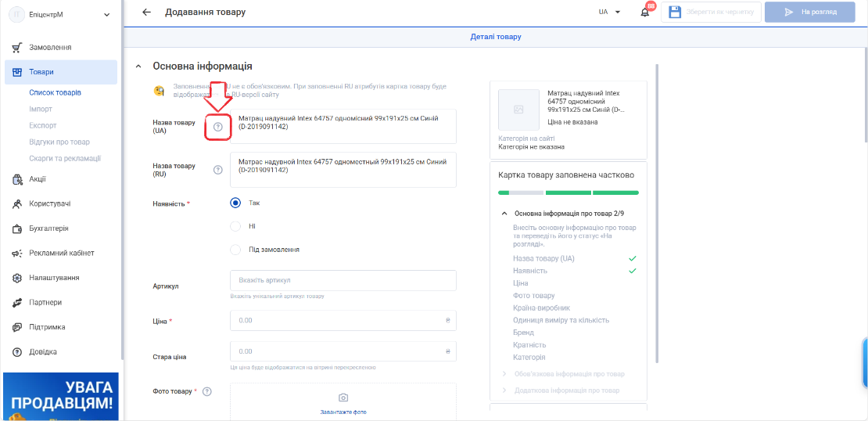Click the Партнери handshake icon
The width and height of the screenshot is (868, 421).
[16, 303]
